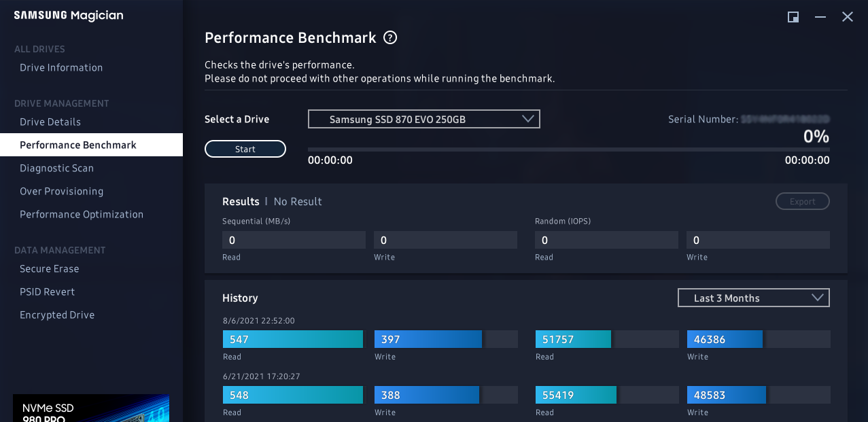Open Secure Erase under Data Management
Viewport: 868px width, 422px height.
point(50,268)
